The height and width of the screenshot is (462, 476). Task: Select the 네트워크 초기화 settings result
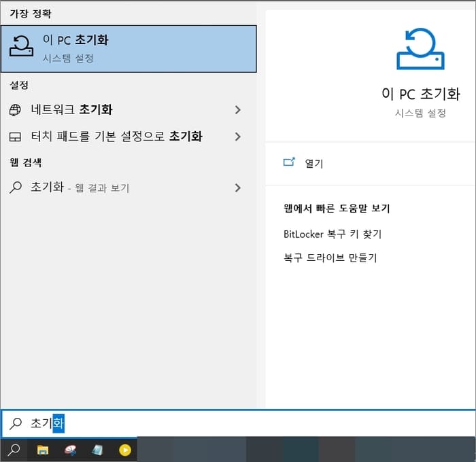pos(129,109)
